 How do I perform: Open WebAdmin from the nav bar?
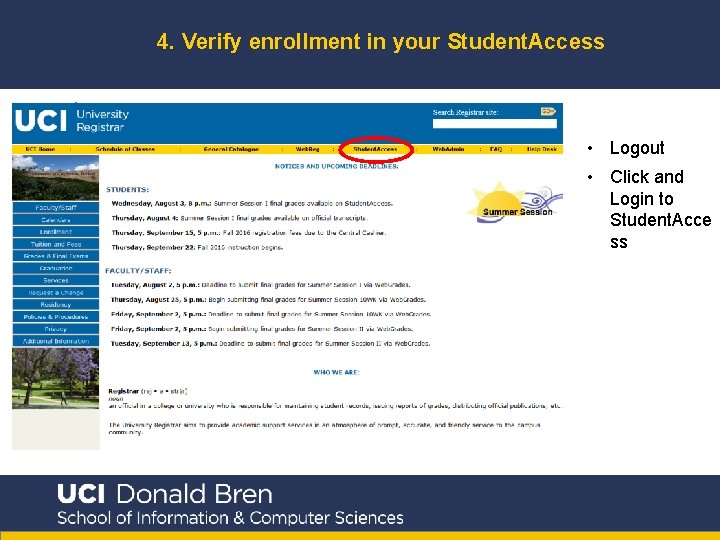click(448, 149)
